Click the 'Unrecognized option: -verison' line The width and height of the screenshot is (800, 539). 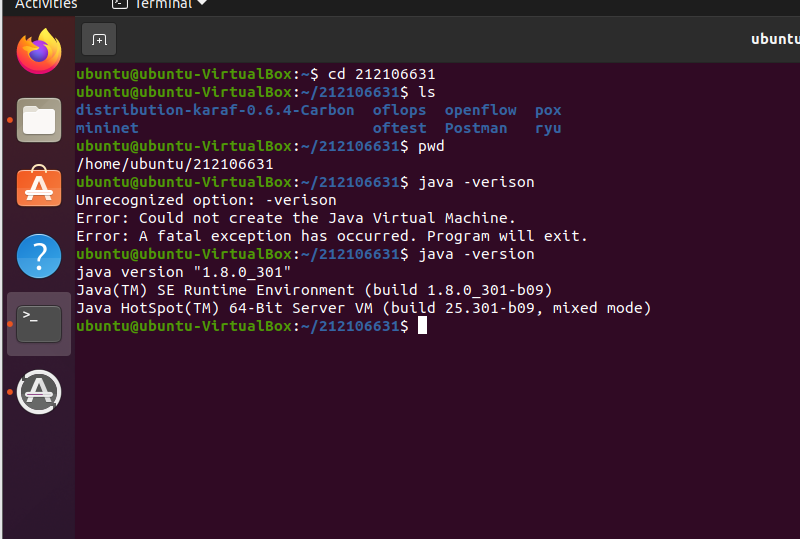pos(206,200)
